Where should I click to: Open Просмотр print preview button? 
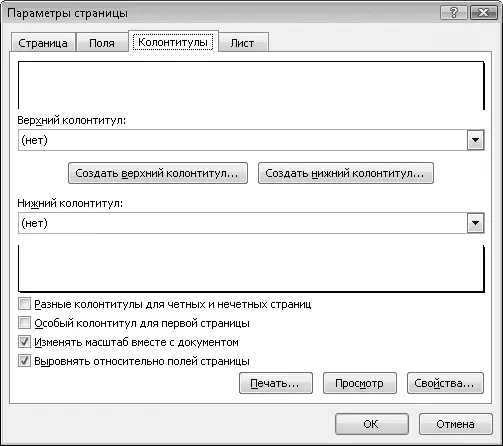point(360,383)
